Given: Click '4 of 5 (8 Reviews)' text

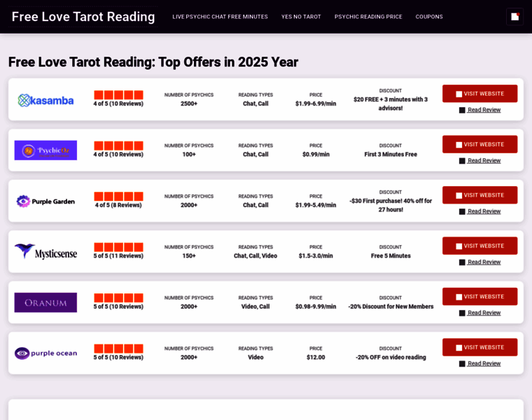Looking at the screenshot, I should point(118,205).
